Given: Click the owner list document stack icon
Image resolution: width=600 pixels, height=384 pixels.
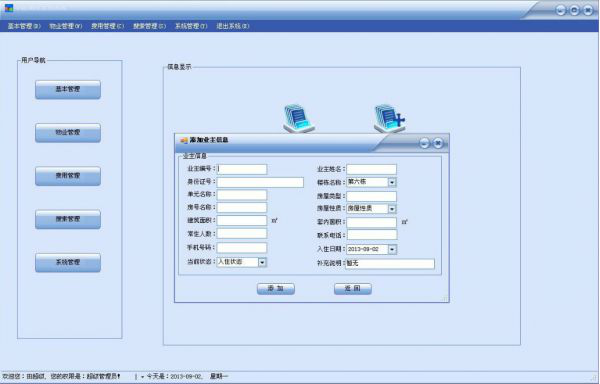Looking at the screenshot, I should (x=299, y=119).
